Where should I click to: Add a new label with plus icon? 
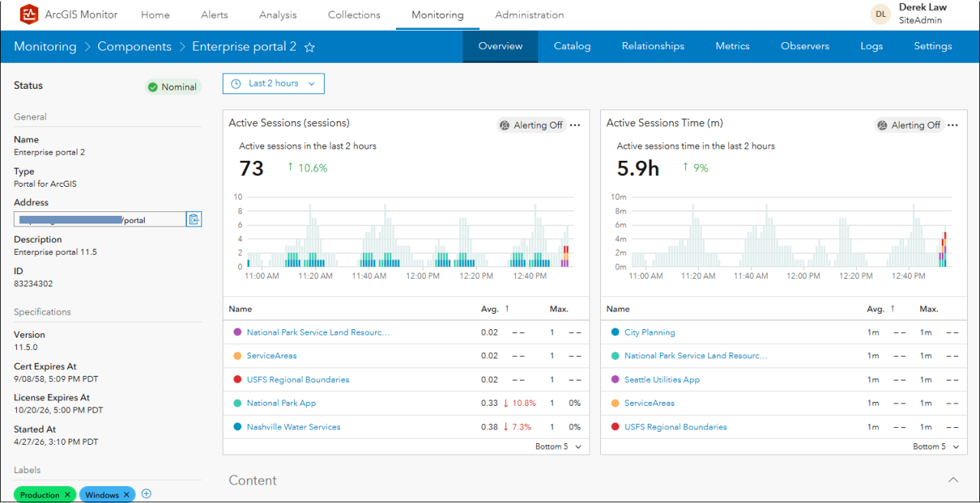tap(146, 494)
